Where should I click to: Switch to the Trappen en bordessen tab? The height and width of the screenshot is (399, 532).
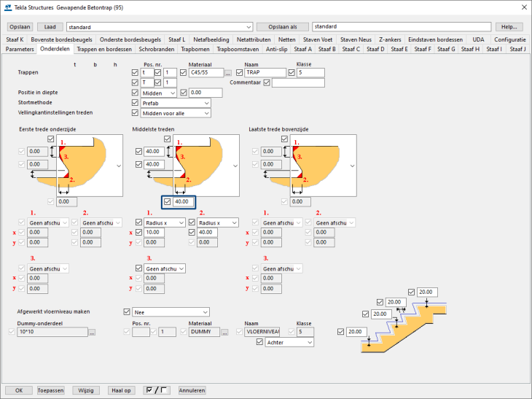pos(104,50)
